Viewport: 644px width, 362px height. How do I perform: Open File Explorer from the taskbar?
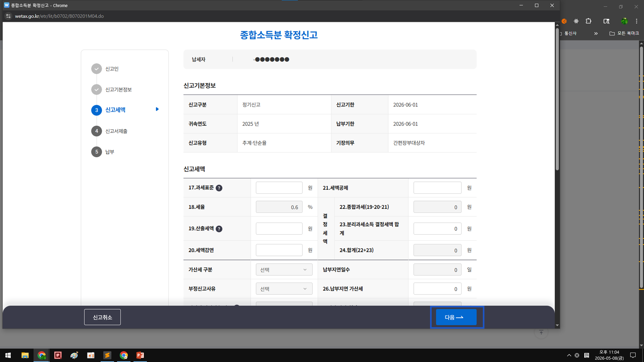[x=25, y=355]
